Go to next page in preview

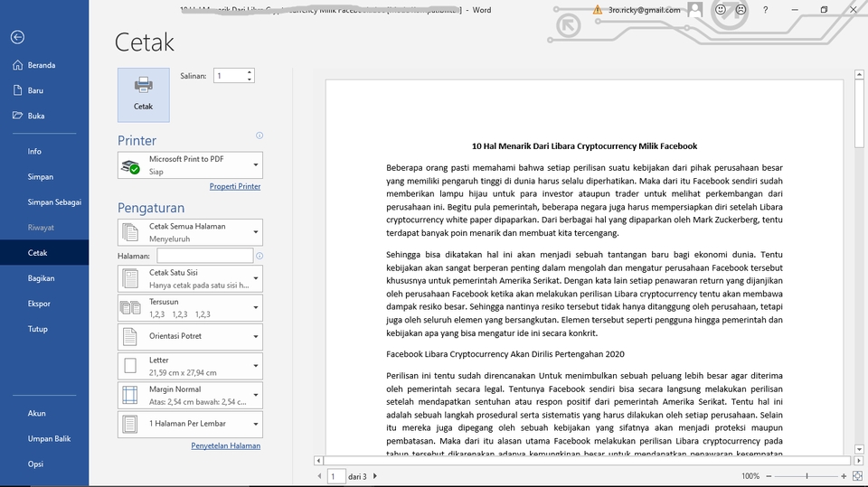(375, 476)
